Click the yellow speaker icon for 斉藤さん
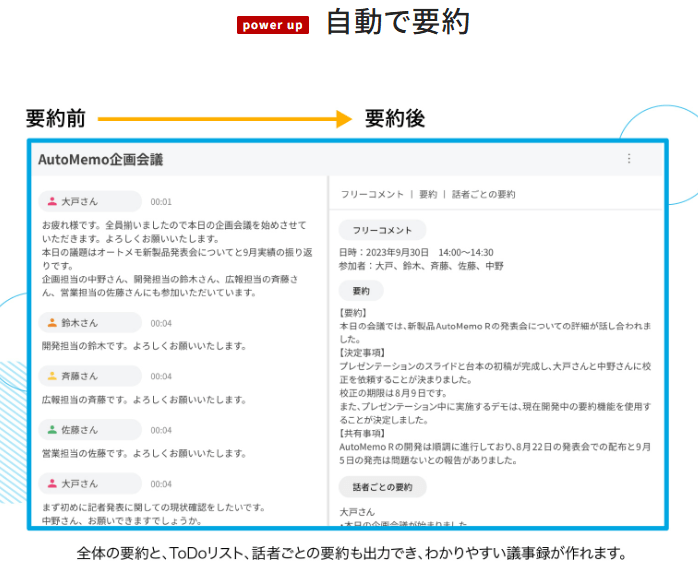This screenshot has width=698, height=580. [52, 376]
